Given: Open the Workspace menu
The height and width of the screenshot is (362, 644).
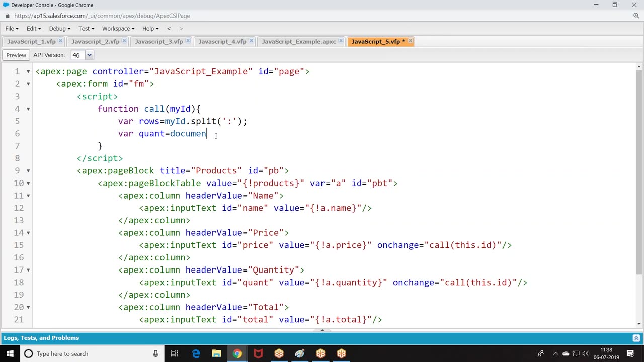Looking at the screenshot, I should coord(118,29).
